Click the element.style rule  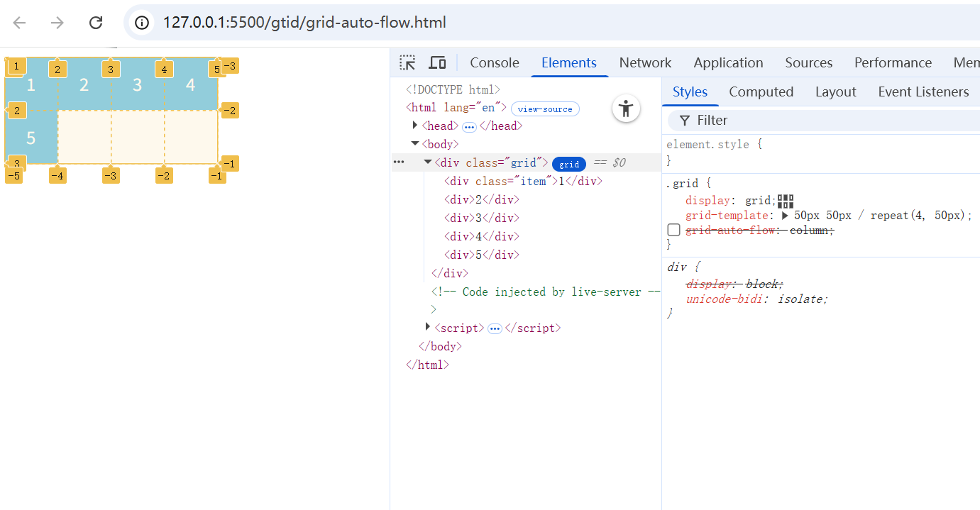(x=714, y=144)
